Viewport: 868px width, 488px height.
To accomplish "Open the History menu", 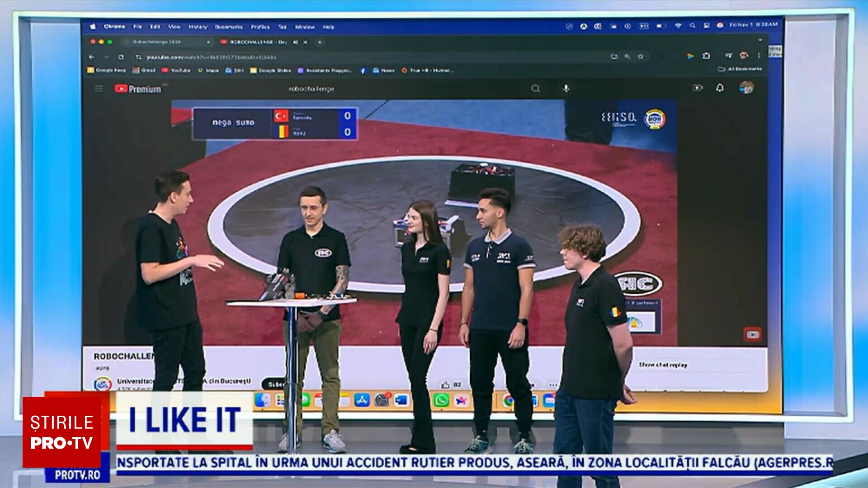I will click(x=198, y=27).
